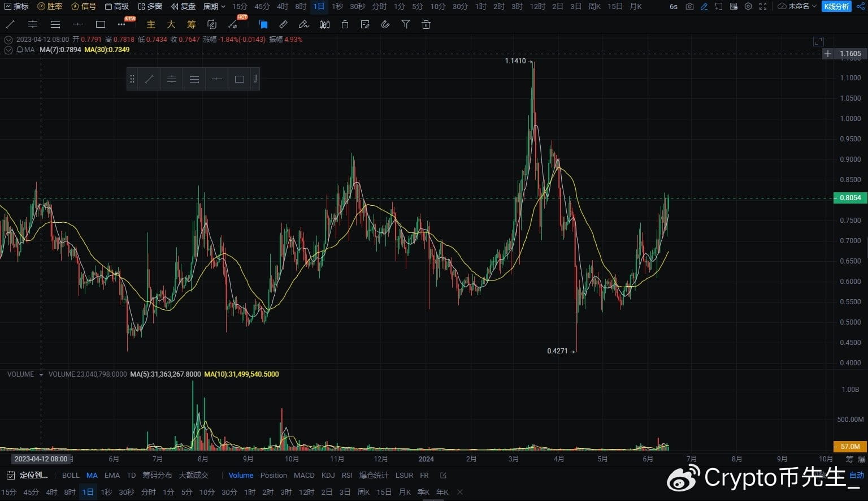Click the K线分析 analysis button
This screenshot has height=501, width=868.
(x=836, y=6)
